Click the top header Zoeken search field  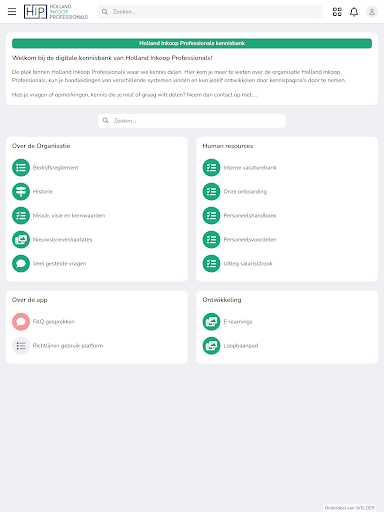210,12
